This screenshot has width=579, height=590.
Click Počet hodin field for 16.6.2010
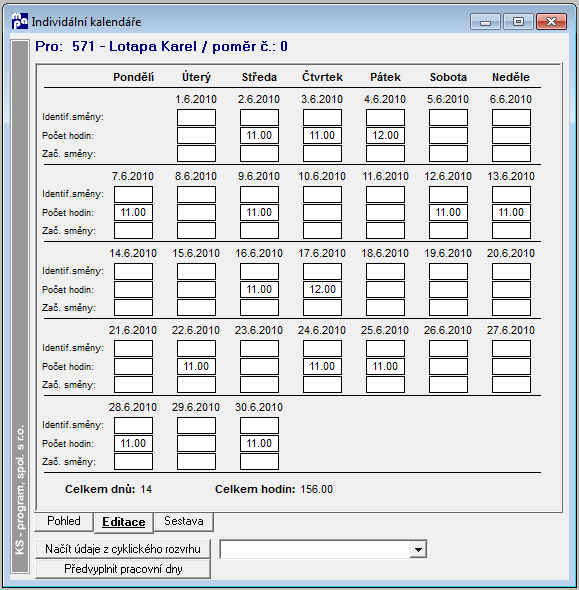pyautogui.click(x=259, y=290)
